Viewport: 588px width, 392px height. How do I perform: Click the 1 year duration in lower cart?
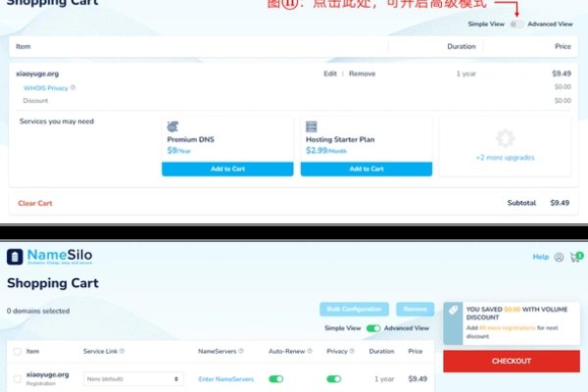tap(384, 379)
